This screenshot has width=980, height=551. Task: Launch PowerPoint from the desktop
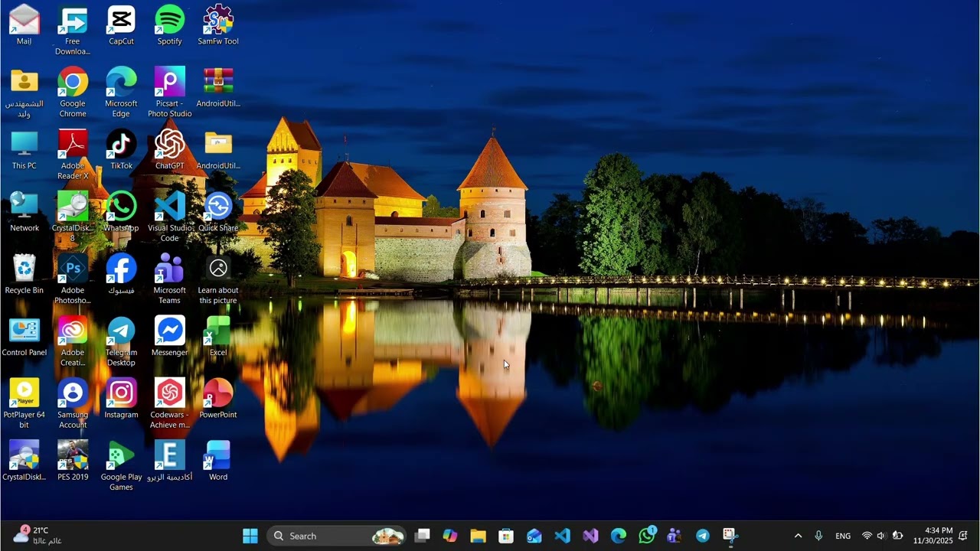(218, 399)
